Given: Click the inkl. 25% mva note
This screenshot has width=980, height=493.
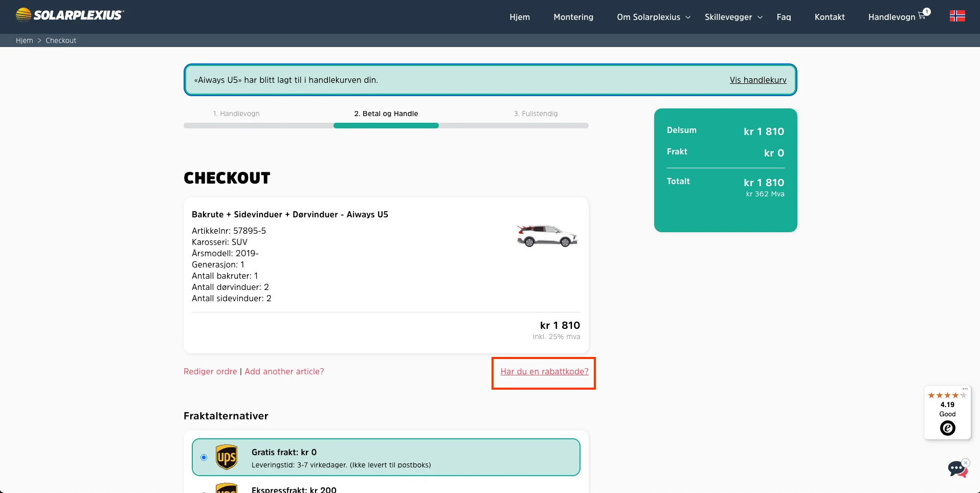Looking at the screenshot, I should (556, 337).
